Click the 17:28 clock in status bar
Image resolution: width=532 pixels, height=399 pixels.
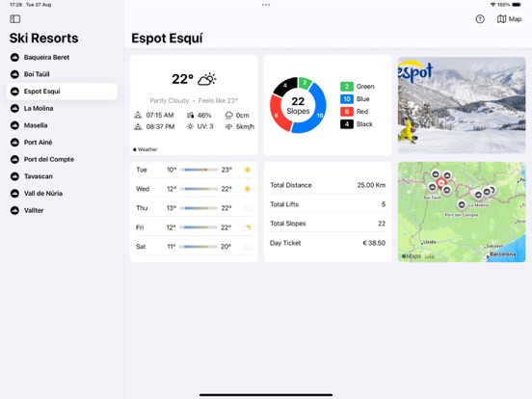tap(16, 5)
